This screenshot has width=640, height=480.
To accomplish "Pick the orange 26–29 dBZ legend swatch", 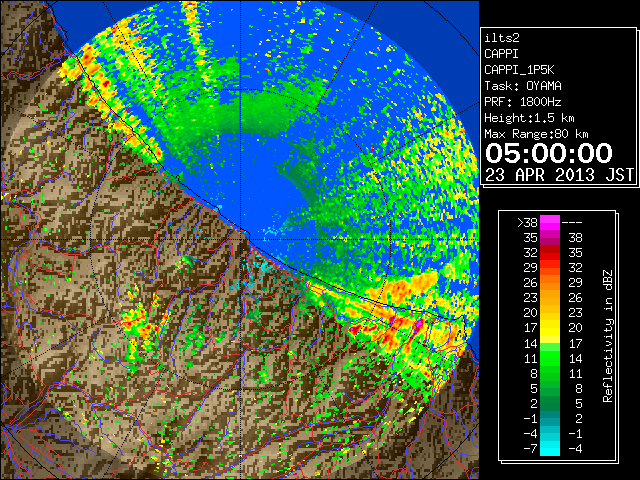I will tap(550, 283).
